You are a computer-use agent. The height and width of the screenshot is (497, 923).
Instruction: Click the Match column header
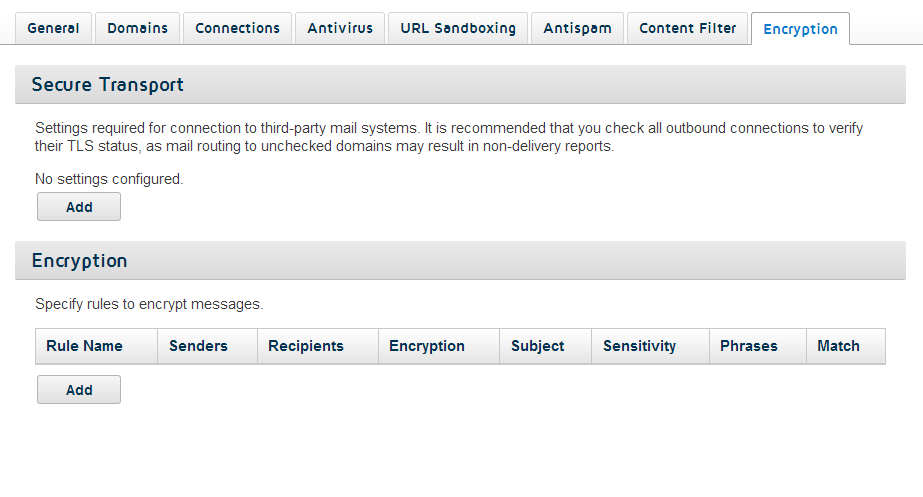[x=846, y=346]
